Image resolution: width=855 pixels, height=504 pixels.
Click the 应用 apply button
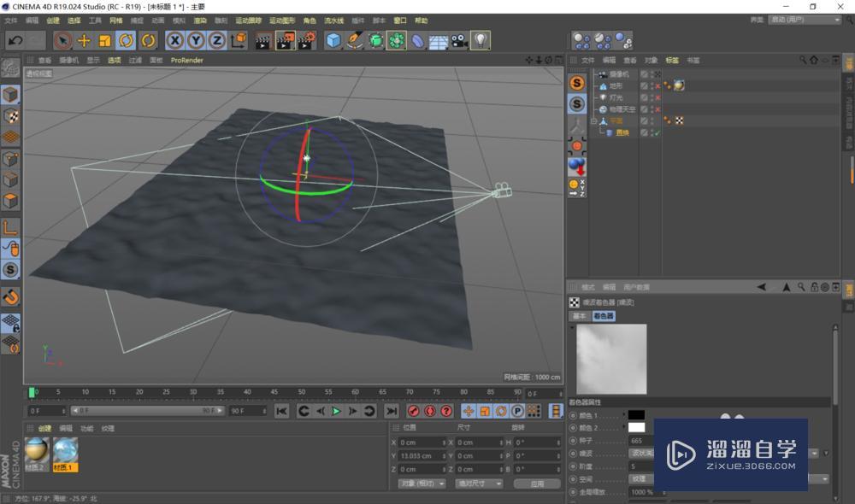[537, 483]
